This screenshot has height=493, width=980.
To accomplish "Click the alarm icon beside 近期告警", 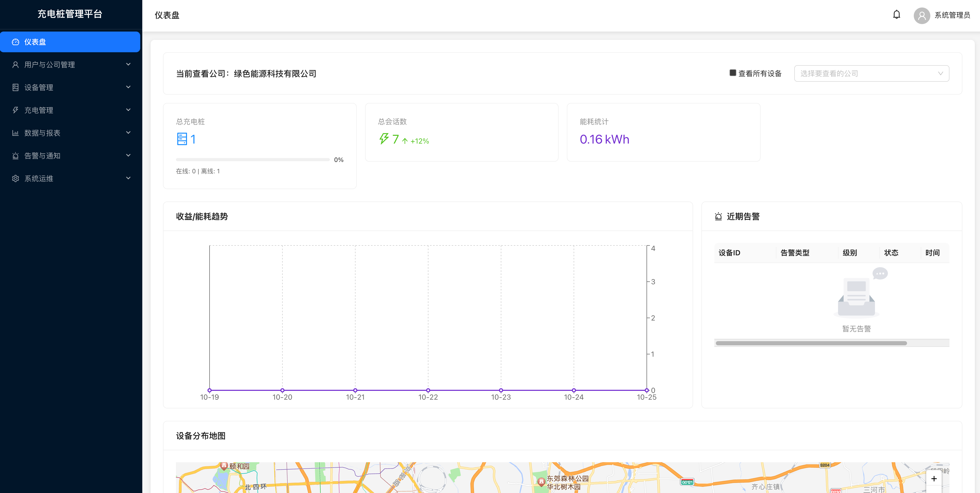I will click(718, 217).
